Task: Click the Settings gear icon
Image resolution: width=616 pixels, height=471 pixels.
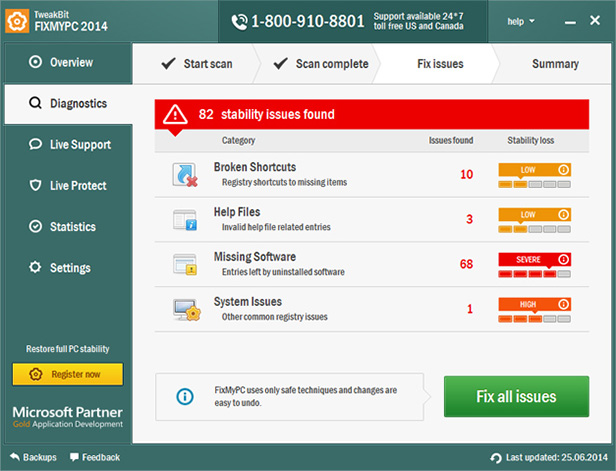Action: click(x=35, y=267)
